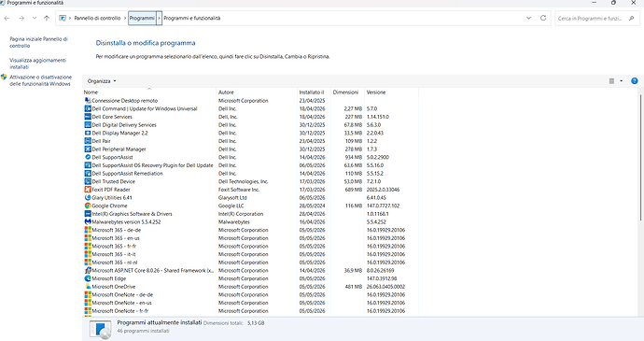Open Pagina iniziale Pannello di controllo link
This screenshot has width=644, height=341.
38,42
